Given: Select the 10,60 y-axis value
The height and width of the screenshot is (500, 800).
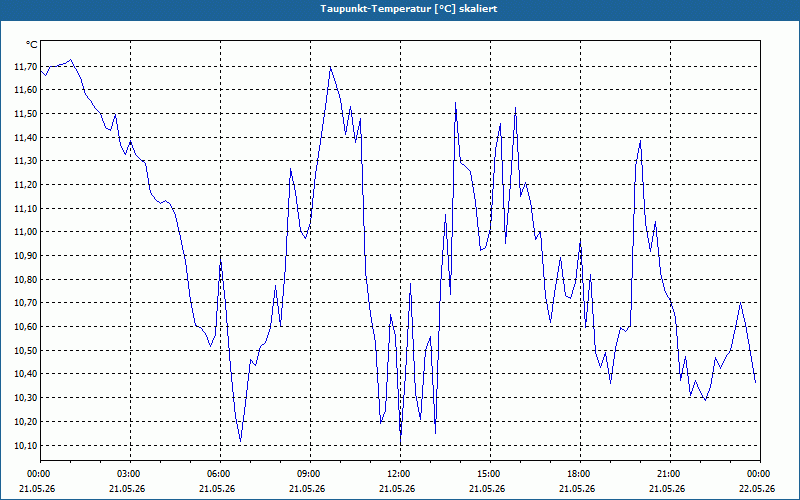Looking at the screenshot, I should tap(26, 327).
